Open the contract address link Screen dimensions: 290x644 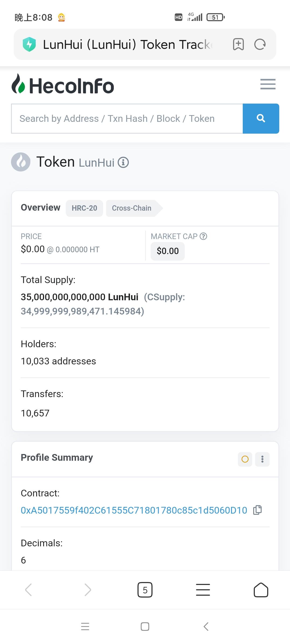(134, 510)
